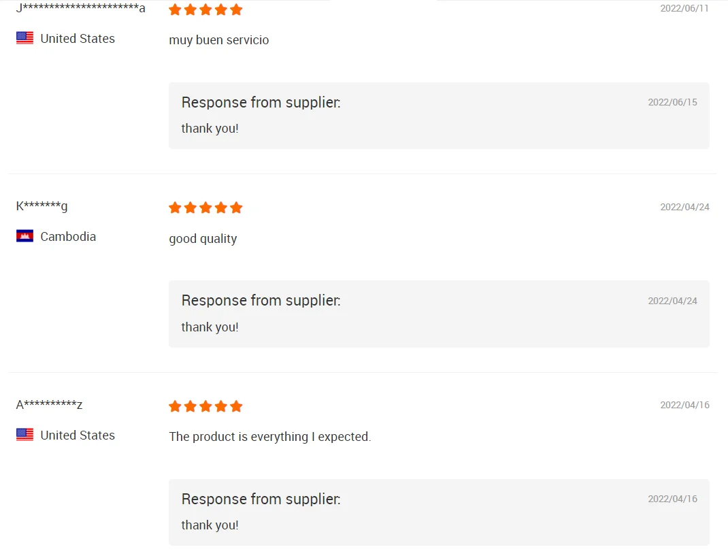
Task: Click star rating of 'good quality' review
Action: pos(205,208)
